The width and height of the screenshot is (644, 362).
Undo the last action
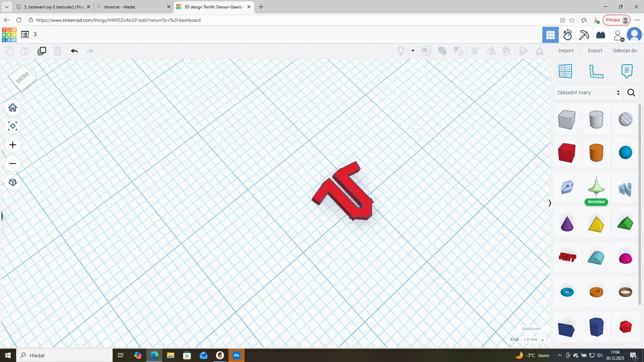(x=74, y=51)
